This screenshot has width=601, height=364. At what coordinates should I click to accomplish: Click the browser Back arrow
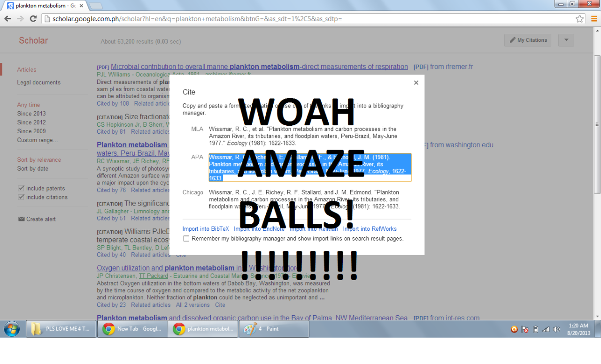(x=8, y=19)
